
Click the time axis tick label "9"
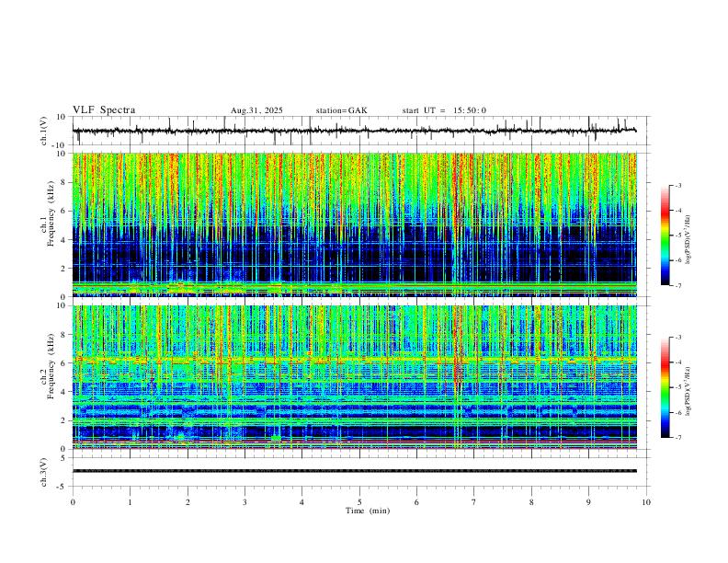point(588,502)
